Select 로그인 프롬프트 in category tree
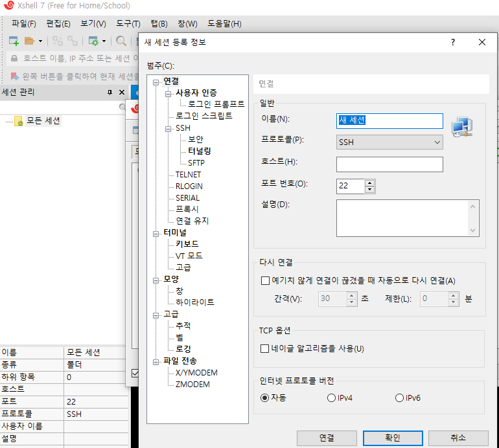The width and height of the screenshot is (499, 448). (x=216, y=104)
